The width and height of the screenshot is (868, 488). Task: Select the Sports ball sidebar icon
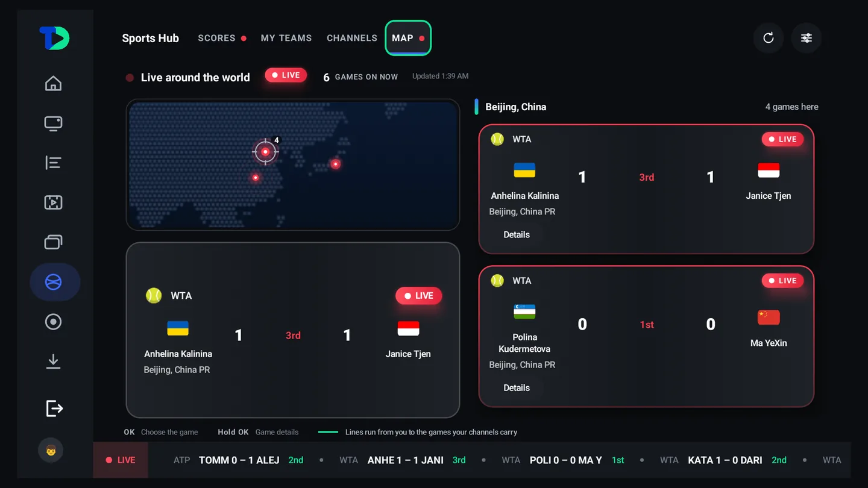(x=54, y=282)
